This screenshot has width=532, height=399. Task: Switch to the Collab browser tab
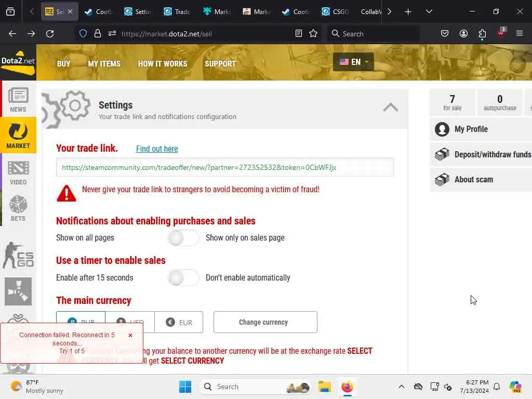point(370,11)
